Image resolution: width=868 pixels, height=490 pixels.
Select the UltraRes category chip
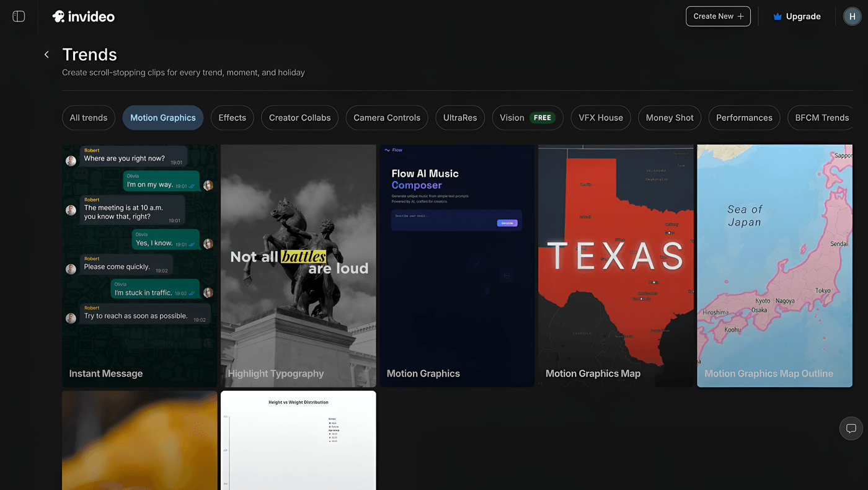[x=460, y=118]
